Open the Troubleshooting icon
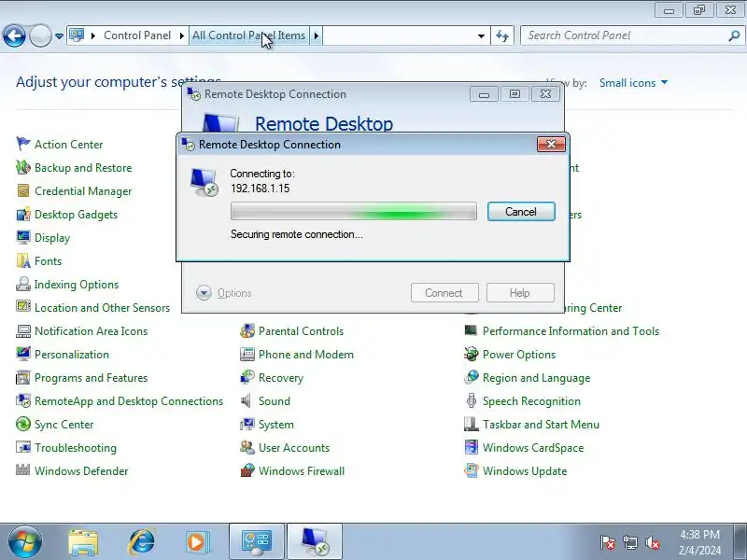This screenshot has height=560, width=747. coord(22,447)
